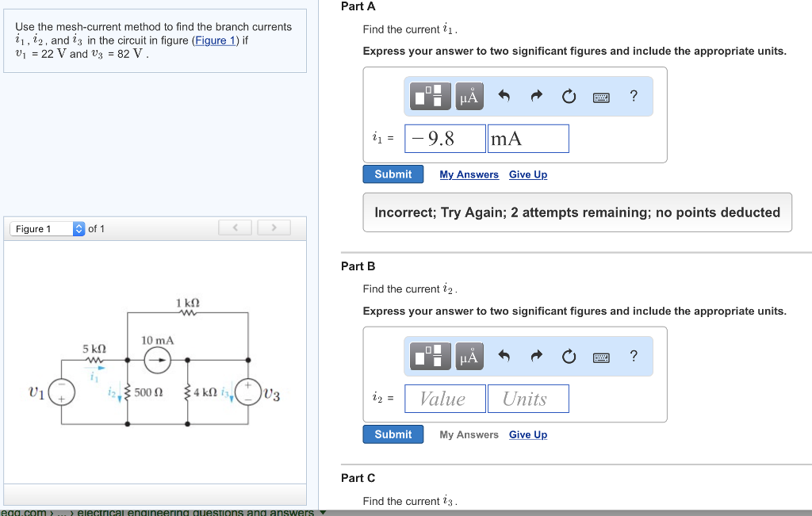The height and width of the screenshot is (516, 812).
Task: Open My Answers for Part A
Action: coord(469,174)
